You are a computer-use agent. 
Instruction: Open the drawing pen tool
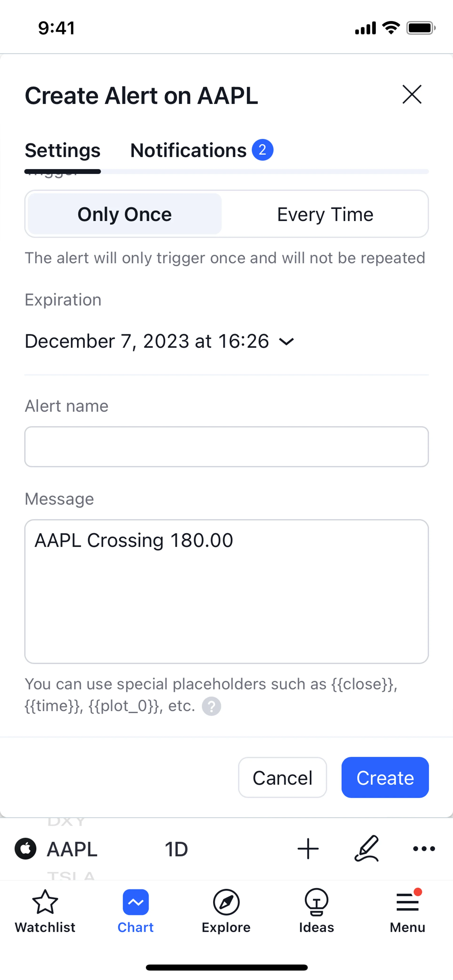pyautogui.click(x=367, y=848)
